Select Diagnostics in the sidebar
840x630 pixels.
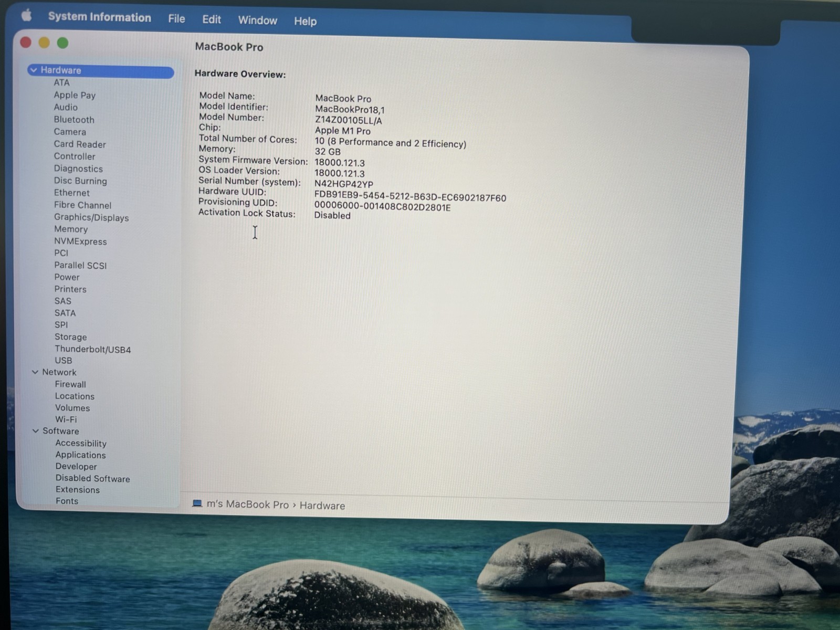click(x=78, y=169)
